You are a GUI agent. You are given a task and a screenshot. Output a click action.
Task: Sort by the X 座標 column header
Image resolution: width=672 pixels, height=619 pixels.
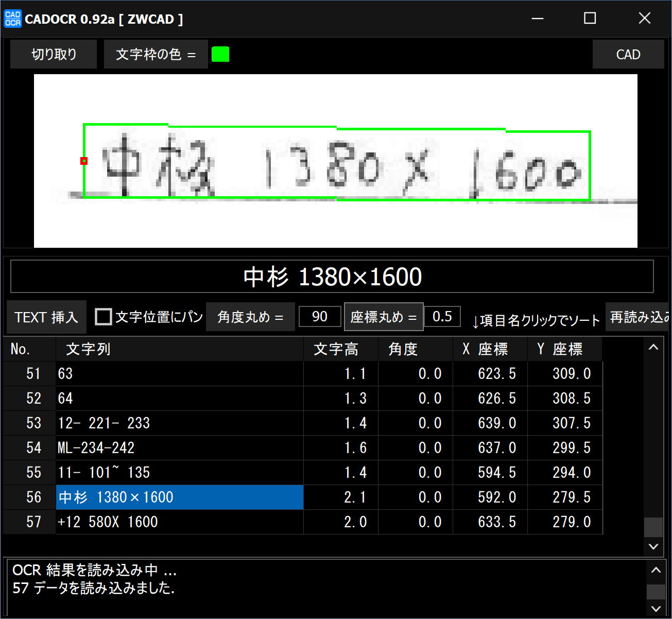click(x=490, y=349)
